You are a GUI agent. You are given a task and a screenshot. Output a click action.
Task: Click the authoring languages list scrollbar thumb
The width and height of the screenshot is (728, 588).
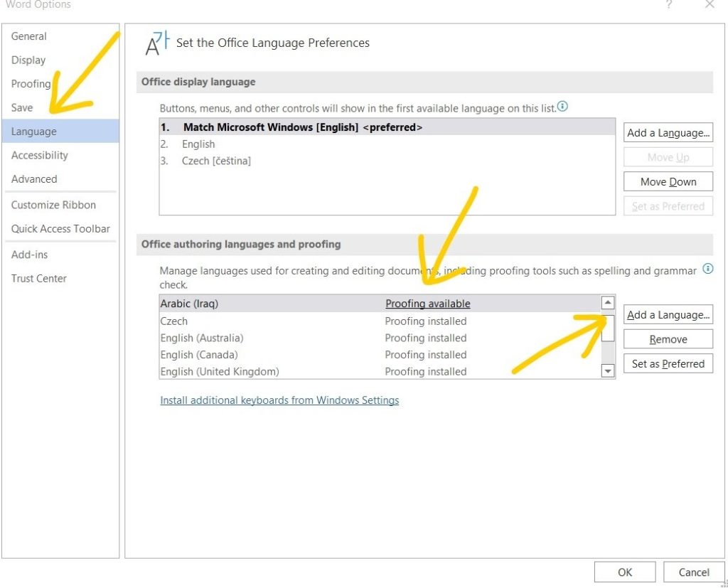[x=607, y=328]
